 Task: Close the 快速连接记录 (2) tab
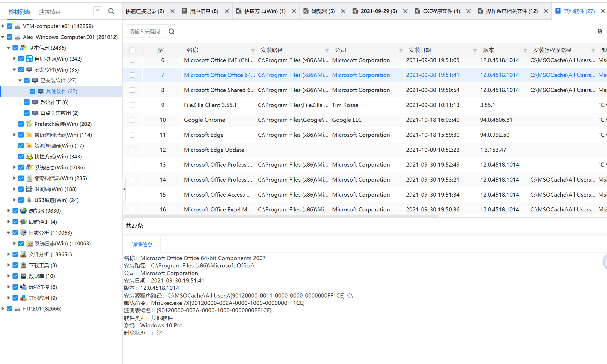click(172, 11)
